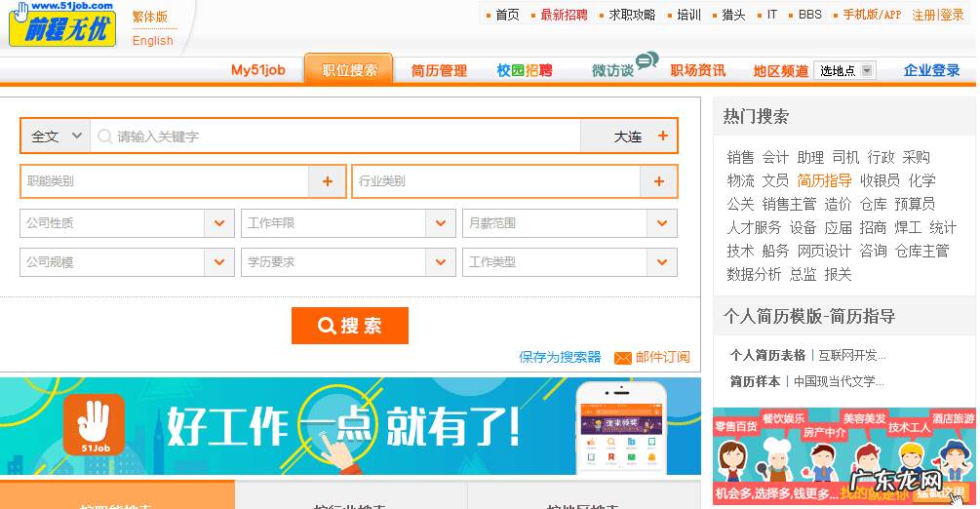This screenshot has height=509, width=980.
Task: Open the 月薪范围 dropdown
Action: (x=663, y=223)
